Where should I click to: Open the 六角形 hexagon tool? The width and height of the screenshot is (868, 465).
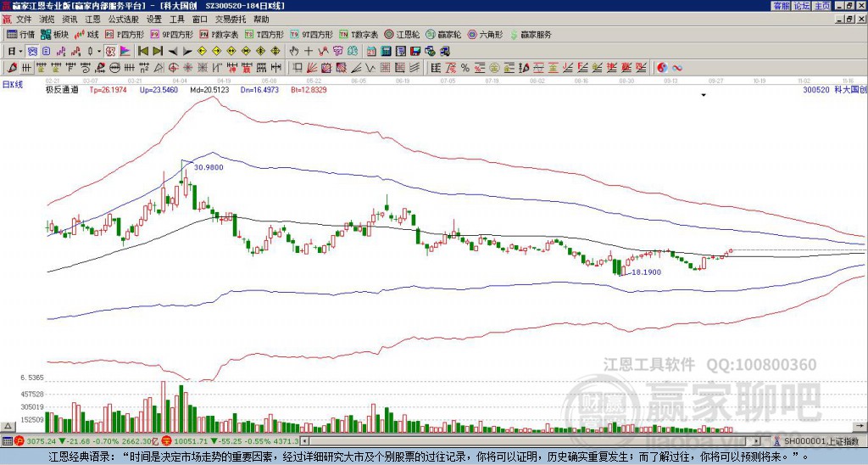[x=485, y=34]
